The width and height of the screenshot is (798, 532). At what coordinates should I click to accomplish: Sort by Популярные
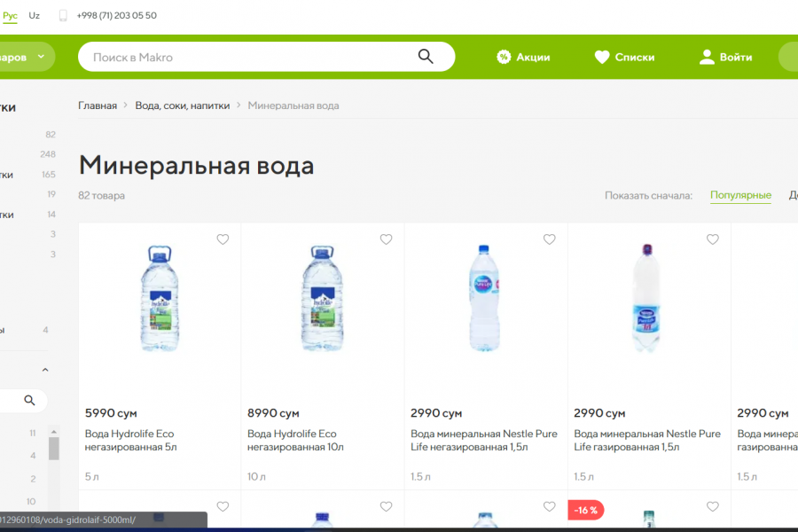tap(740, 195)
